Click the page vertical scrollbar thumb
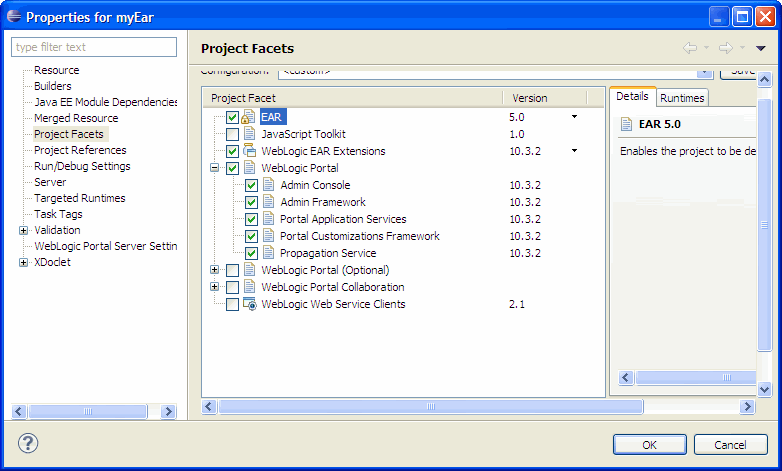The image size is (782, 471). [x=764, y=225]
